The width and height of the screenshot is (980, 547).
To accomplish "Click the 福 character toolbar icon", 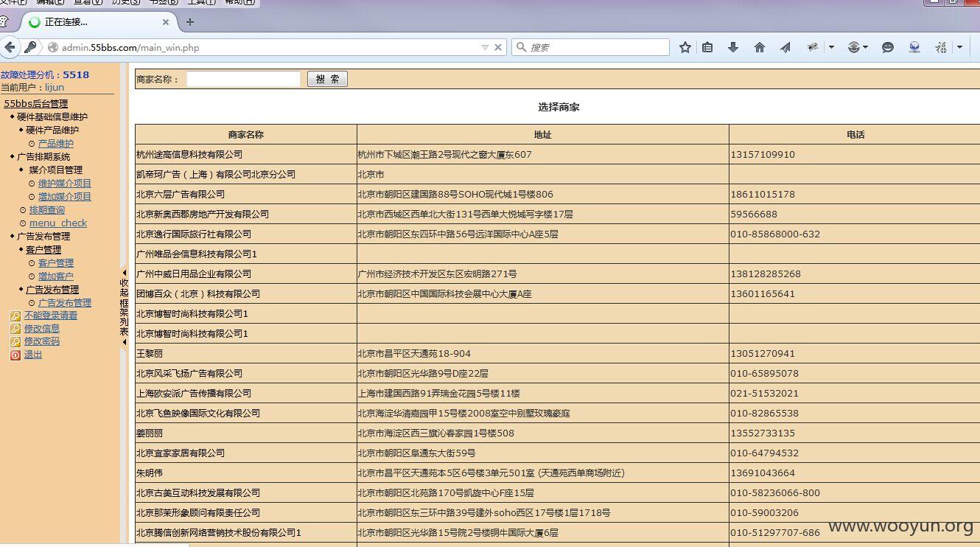I will 941,47.
